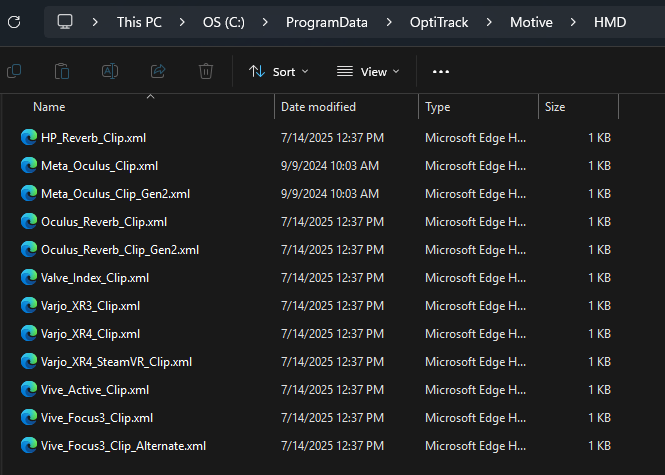Click the Copy icon in toolbar
This screenshot has height=475, width=665.
(14, 71)
